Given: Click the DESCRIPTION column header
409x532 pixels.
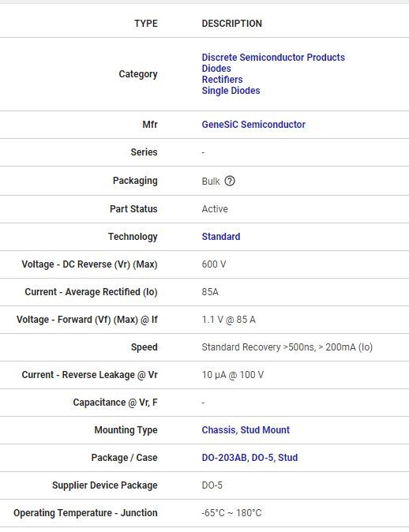Looking at the screenshot, I should pos(232,24).
